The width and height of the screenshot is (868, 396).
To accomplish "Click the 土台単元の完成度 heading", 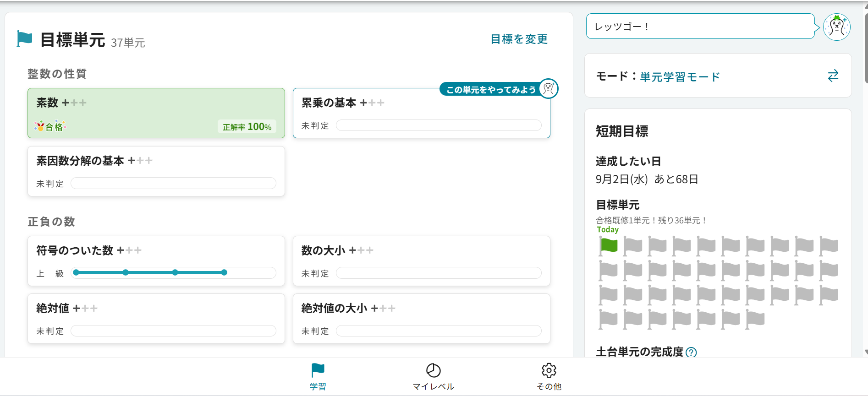I will coord(640,352).
